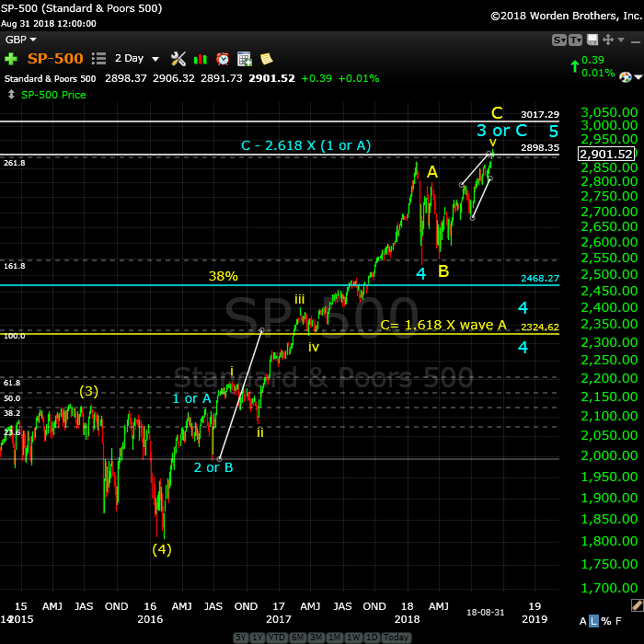Click the floppy disk save icon
The width and height of the screenshot is (644, 644).
pos(592,40)
